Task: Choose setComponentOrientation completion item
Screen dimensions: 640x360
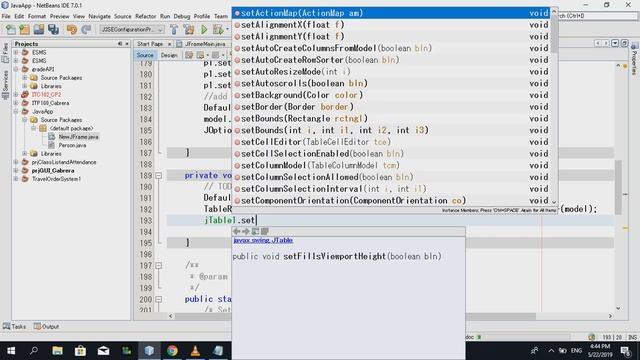Action: pyautogui.click(x=391, y=200)
